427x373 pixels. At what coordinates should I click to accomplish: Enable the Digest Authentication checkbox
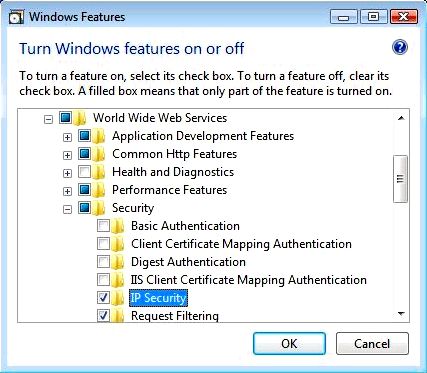[x=103, y=261]
